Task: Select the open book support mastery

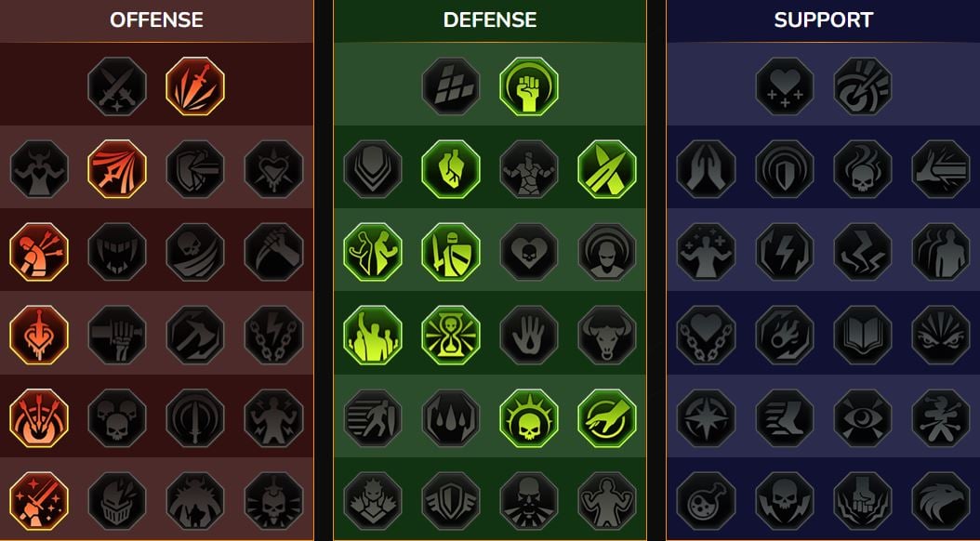Action: (863, 335)
